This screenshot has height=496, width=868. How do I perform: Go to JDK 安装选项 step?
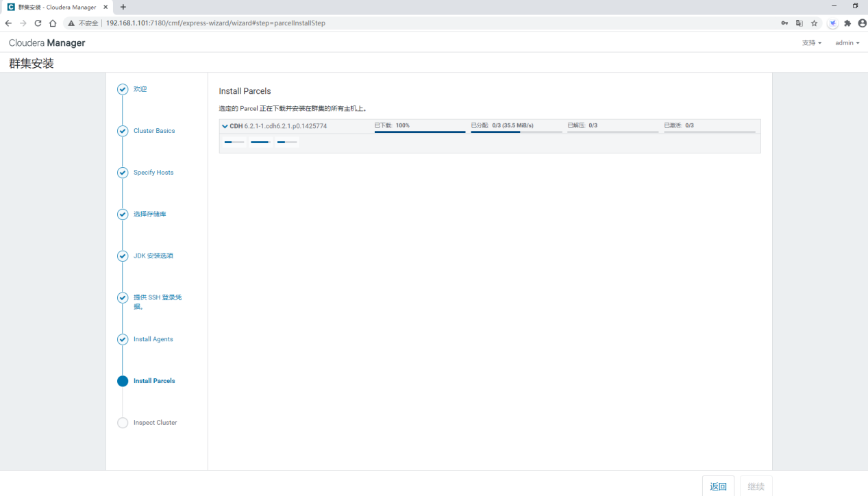tap(153, 256)
